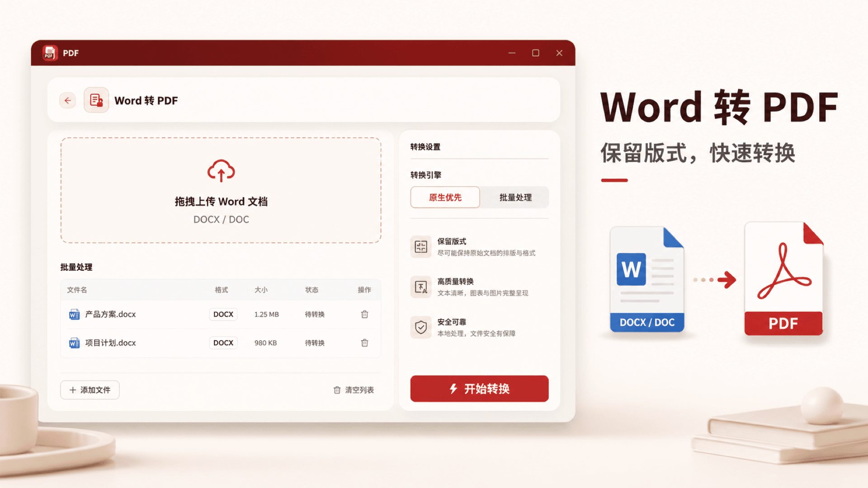
Task: Maximize the PDF window
Action: pyautogui.click(x=536, y=53)
